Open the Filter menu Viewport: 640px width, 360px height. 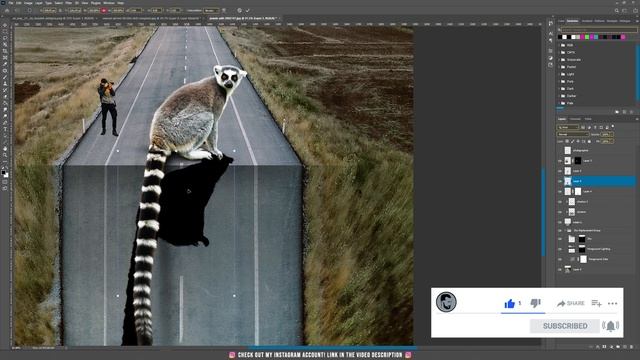[x=69, y=3]
